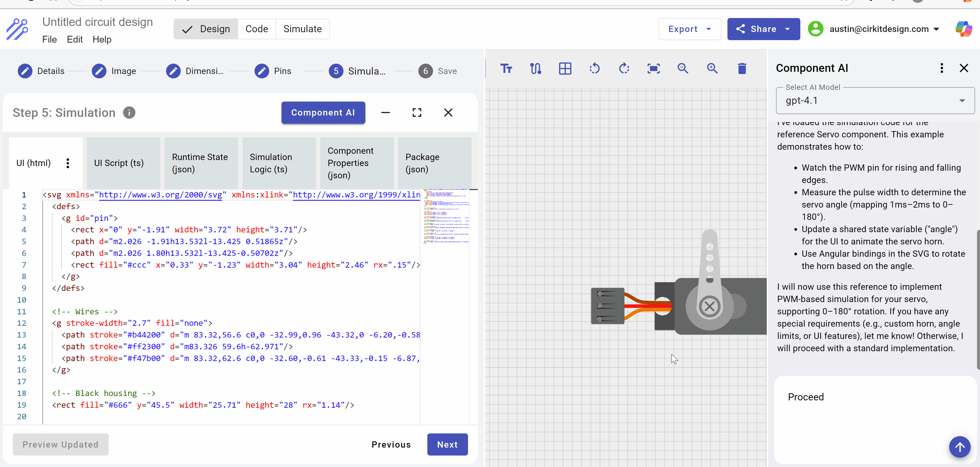The height and width of the screenshot is (467, 980).
Task: Click the servo pin connector on canvas
Action: pos(608,306)
